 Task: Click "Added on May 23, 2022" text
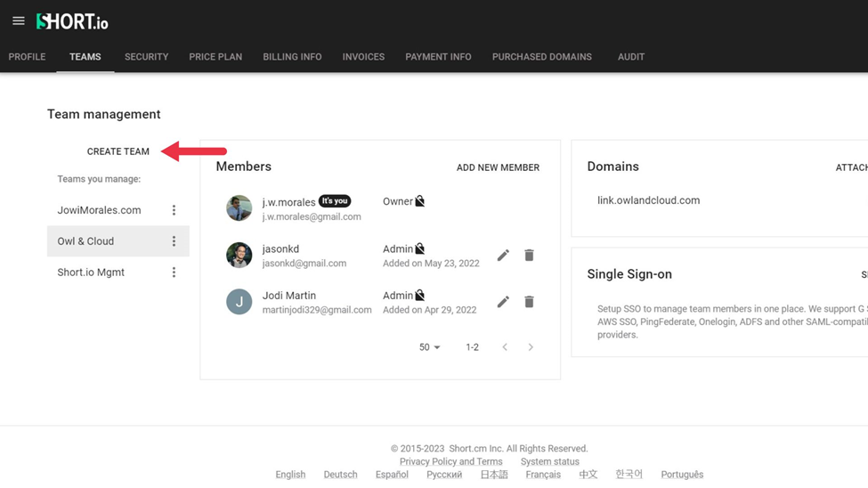(x=431, y=263)
